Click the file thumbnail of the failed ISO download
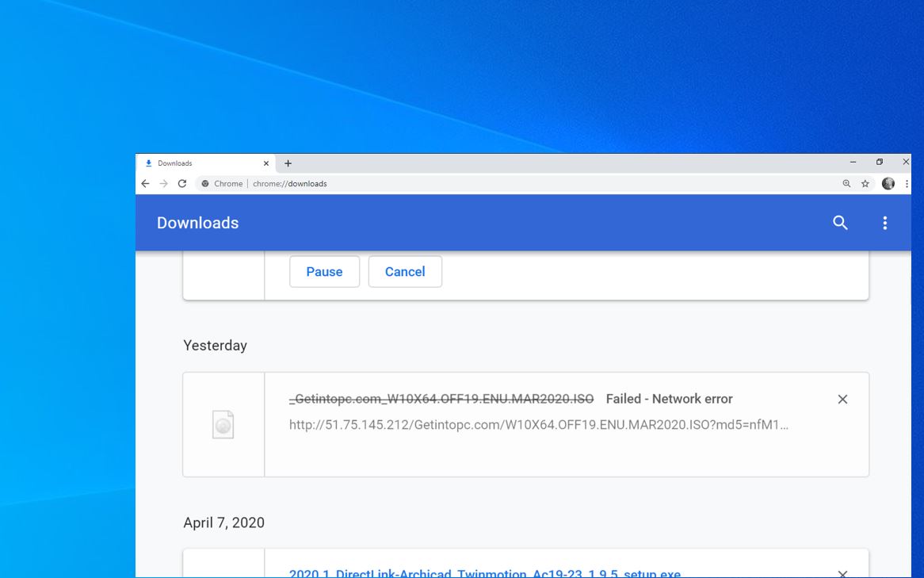This screenshot has height=578, width=924. click(223, 424)
